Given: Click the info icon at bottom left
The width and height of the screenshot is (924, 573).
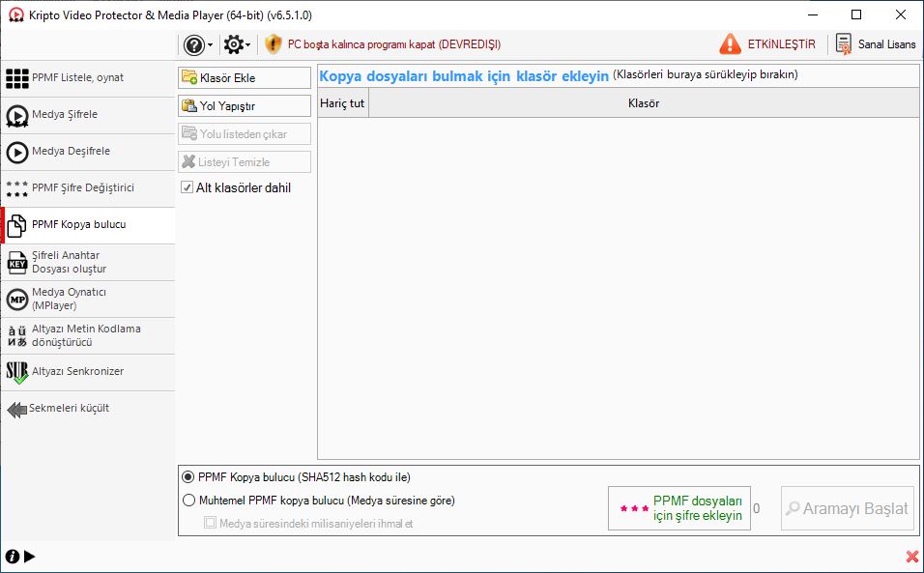Looking at the screenshot, I should click(x=13, y=557).
